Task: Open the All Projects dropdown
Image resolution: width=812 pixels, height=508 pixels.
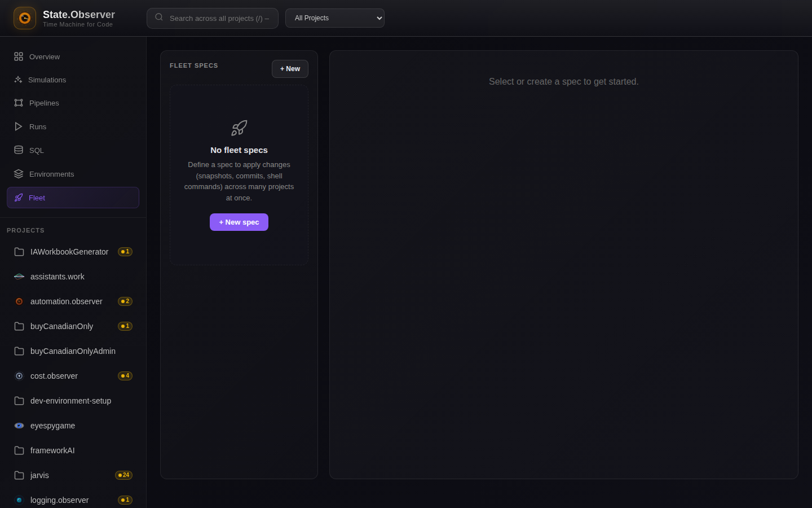Action: point(335,18)
